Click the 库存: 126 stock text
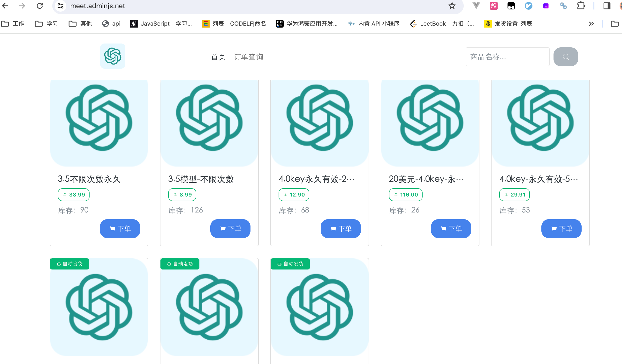This screenshot has width=622, height=364. click(x=185, y=210)
